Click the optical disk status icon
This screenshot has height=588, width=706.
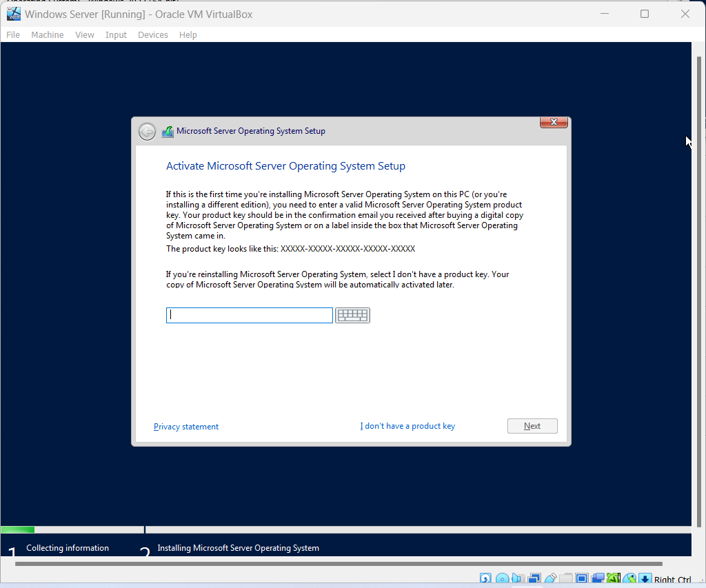click(502, 578)
